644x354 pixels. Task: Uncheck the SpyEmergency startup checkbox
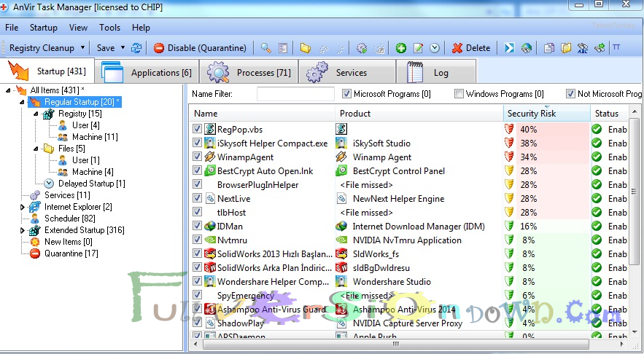click(x=197, y=295)
